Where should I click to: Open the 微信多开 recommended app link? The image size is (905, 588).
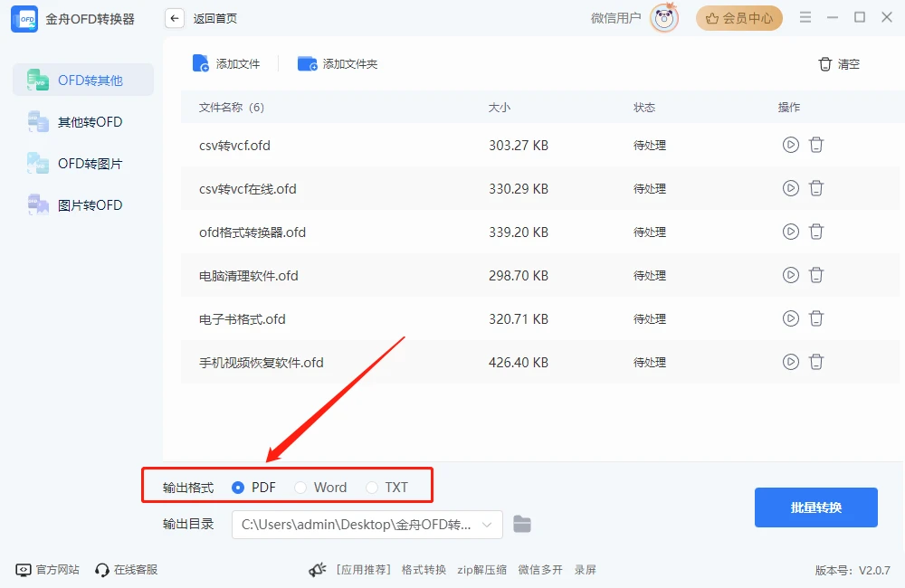(540, 570)
